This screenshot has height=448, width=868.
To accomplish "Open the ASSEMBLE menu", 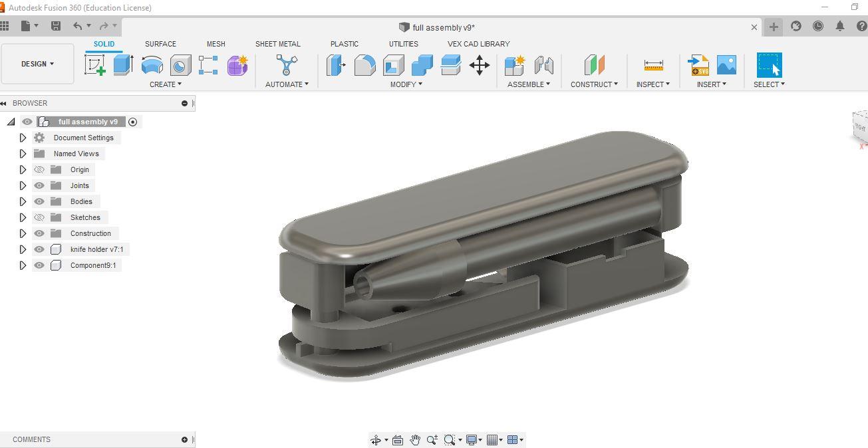I will click(x=529, y=84).
